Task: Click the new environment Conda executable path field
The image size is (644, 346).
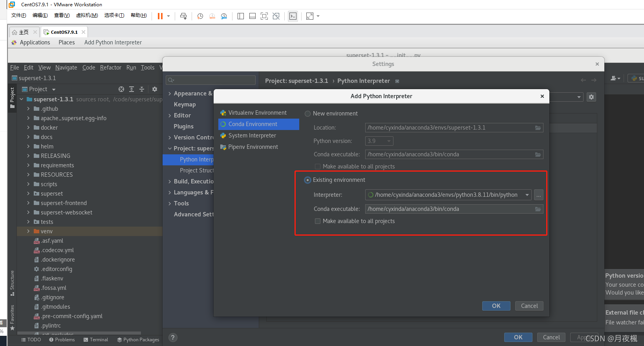Action: [454, 154]
